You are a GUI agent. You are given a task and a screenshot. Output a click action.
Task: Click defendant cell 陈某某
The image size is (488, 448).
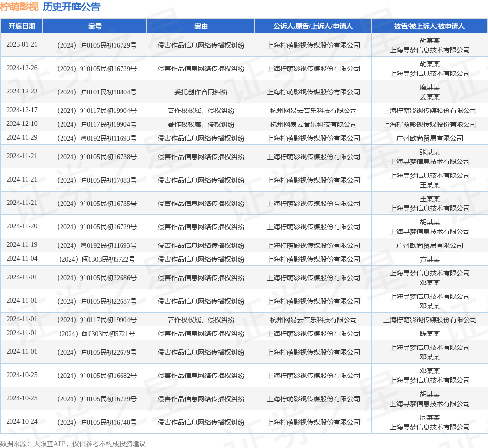click(x=430, y=334)
